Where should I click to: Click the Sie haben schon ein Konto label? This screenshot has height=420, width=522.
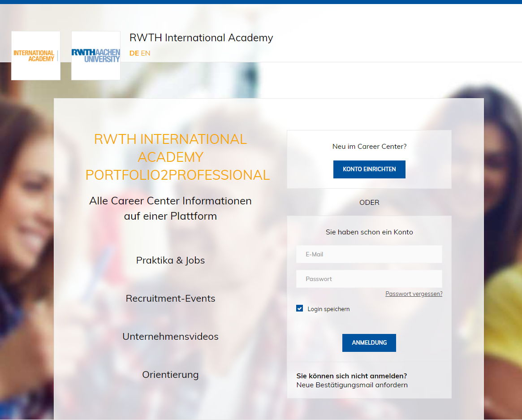pyautogui.click(x=369, y=232)
